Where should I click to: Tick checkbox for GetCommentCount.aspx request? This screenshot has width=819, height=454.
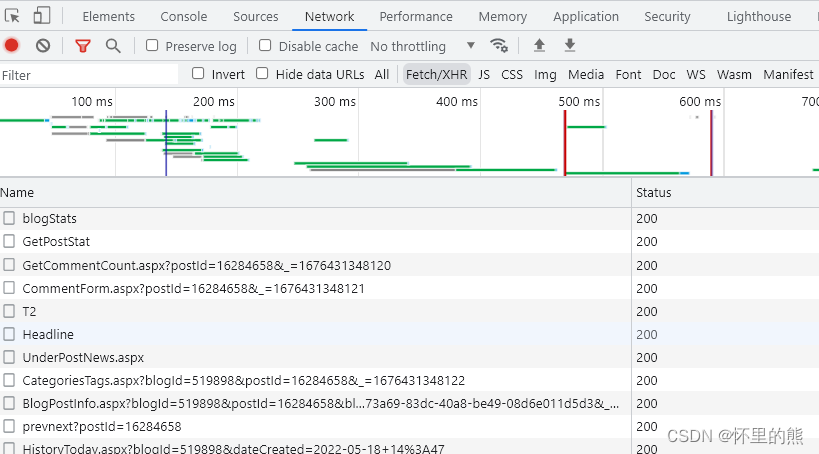(x=9, y=264)
